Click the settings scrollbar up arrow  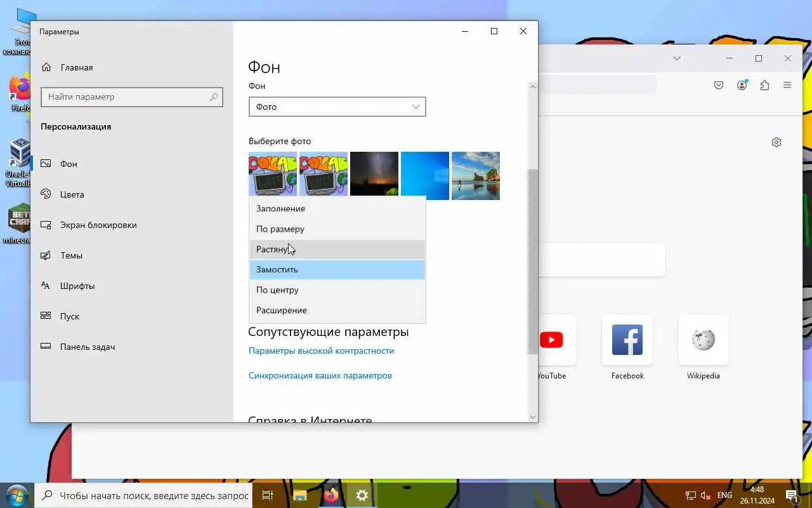533,86
